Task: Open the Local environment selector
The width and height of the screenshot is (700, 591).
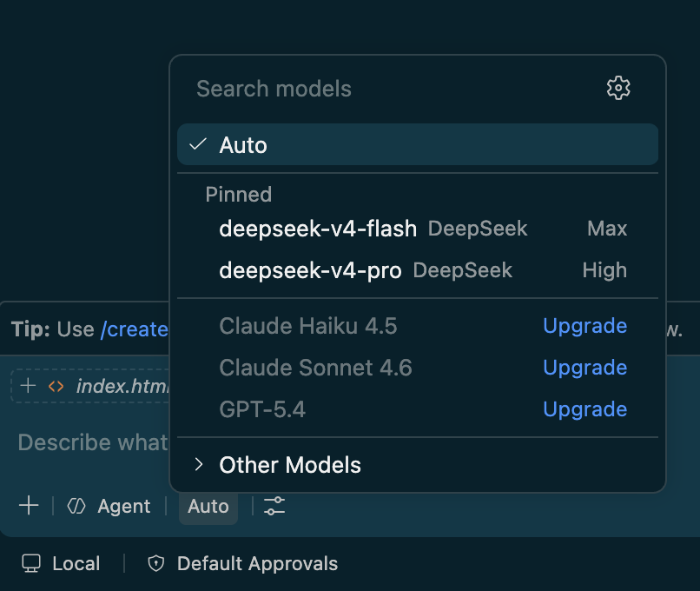Action: tap(61, 563)
